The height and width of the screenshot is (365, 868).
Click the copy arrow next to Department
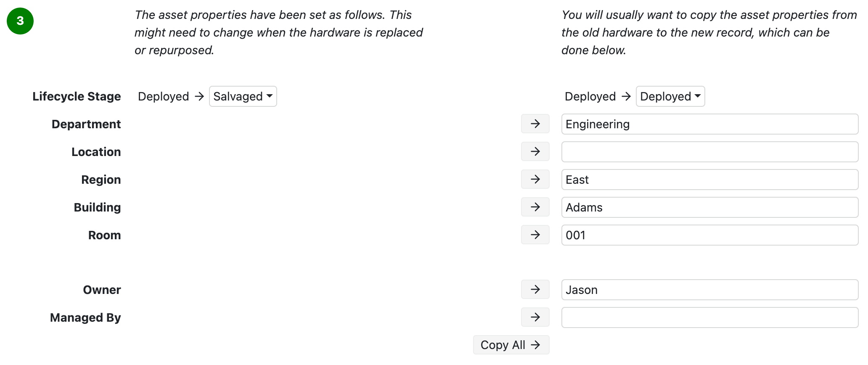coord(535,124)
